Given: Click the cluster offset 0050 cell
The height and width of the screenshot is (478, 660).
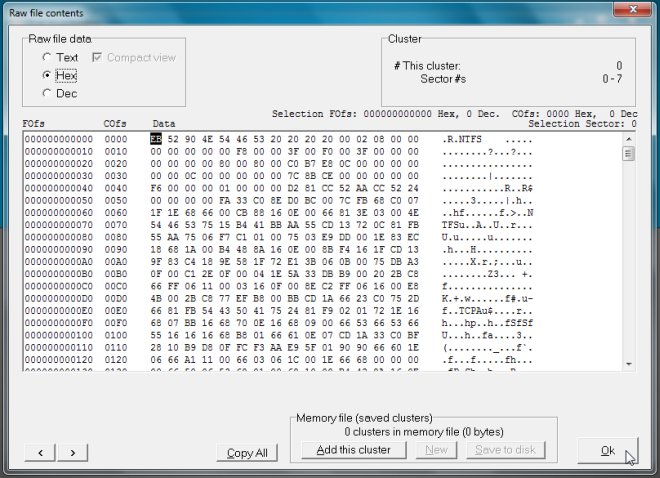Looking at the screenshot, I should tap(116, 200).
